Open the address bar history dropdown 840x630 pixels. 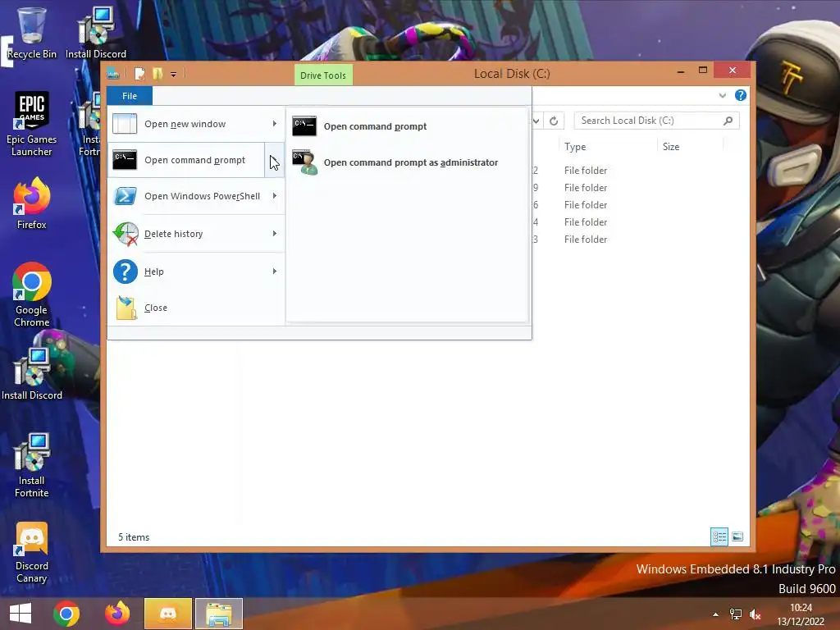536,121
